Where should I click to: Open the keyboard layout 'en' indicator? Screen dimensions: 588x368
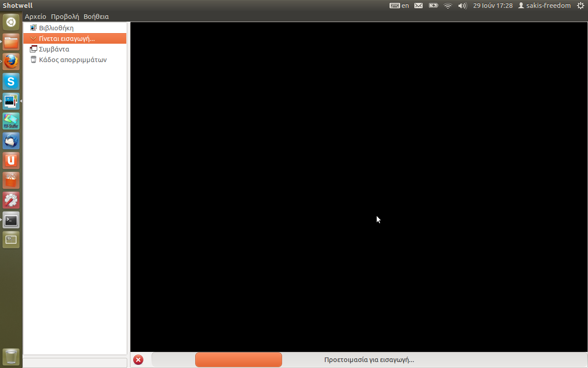coord(399,6)
